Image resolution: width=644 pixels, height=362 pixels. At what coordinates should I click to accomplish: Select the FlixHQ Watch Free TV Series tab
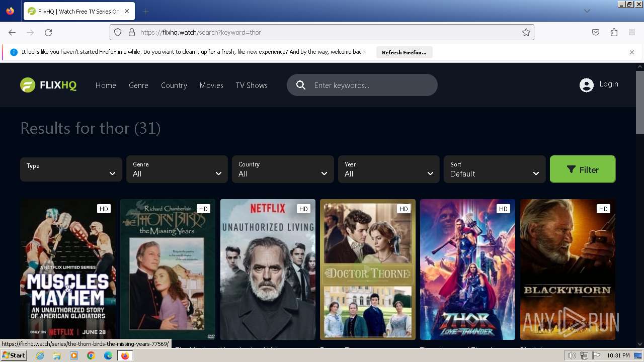tap(78, 11)
